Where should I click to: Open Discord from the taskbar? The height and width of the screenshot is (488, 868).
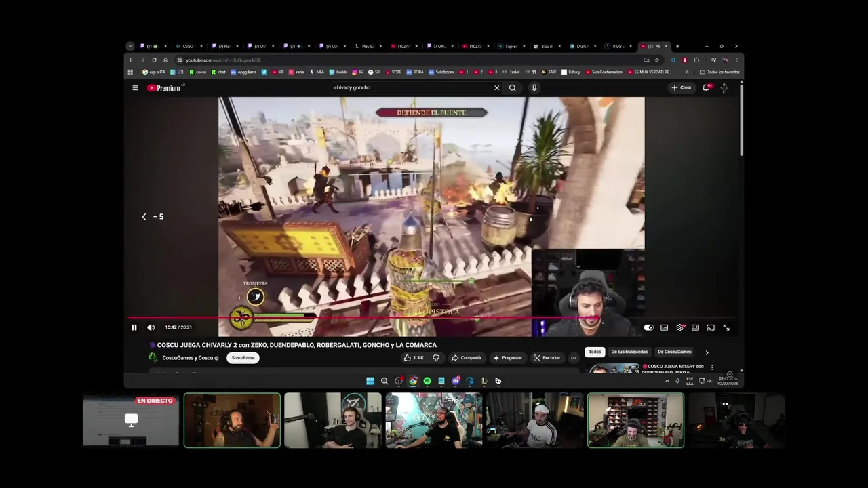[456, 381]
